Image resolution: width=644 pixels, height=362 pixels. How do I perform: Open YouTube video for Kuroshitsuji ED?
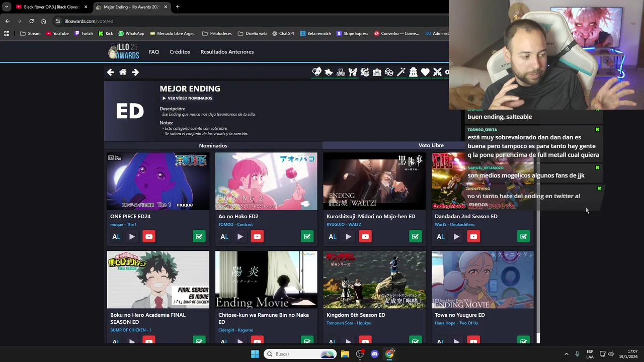(365, 236)
